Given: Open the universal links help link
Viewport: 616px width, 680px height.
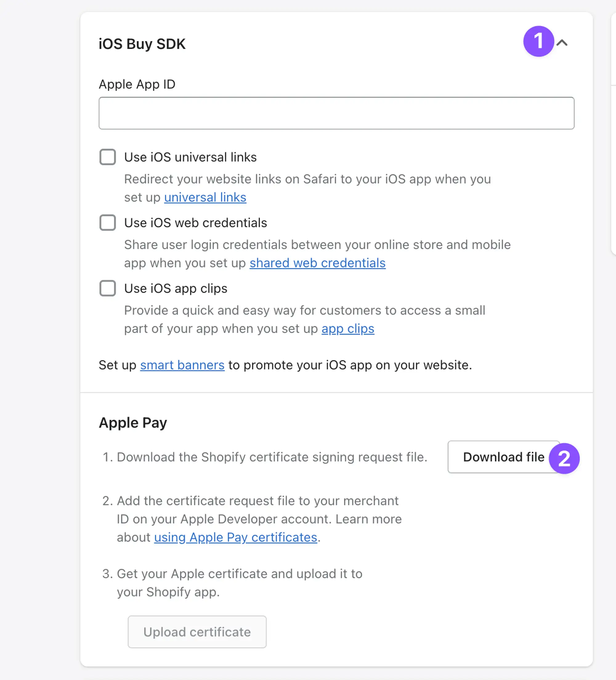Looking at the screenshot, I should point(205,197).
